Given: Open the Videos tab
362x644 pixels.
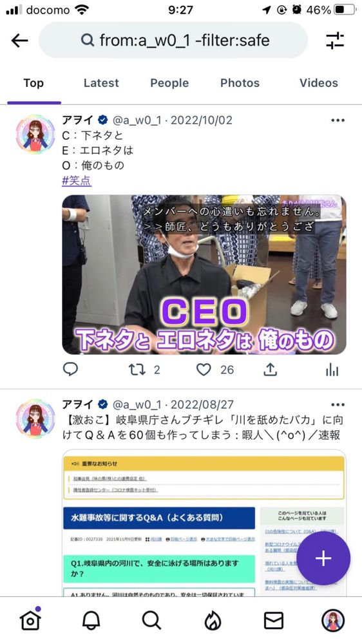Looking at the screenshot, I should (318, 83).
